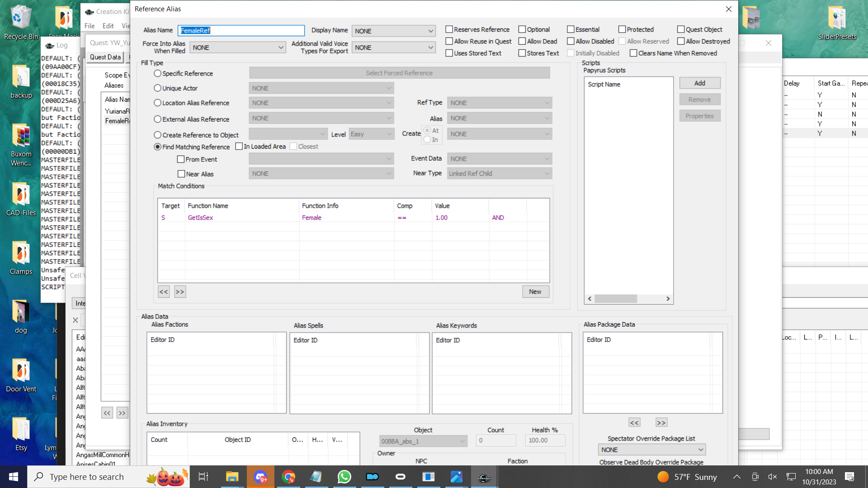Open File menu in Creation Kit
Screen dimensions: 868x488
[x=90, y=26]
